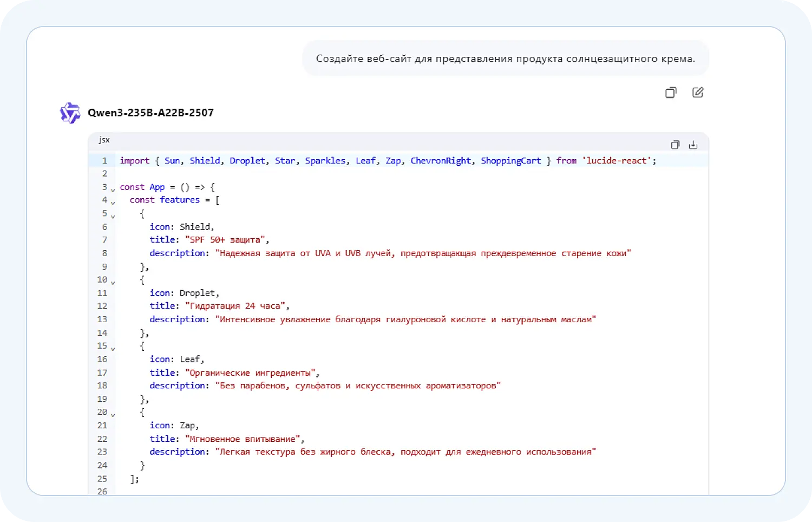Click the jsx language label
This screenshot has height=522, width=812.
104,140
